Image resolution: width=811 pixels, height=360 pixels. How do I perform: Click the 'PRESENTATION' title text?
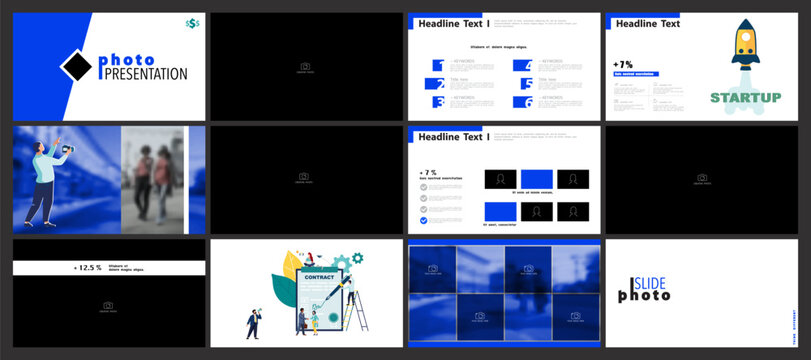[146, 74]
